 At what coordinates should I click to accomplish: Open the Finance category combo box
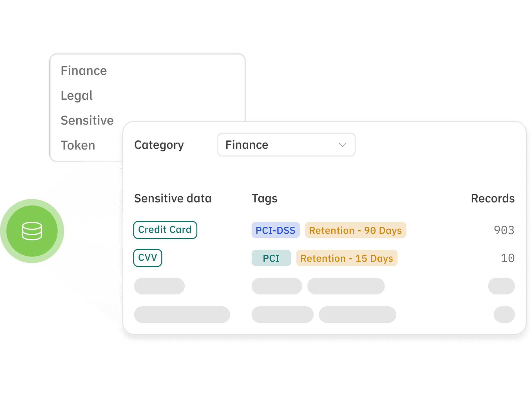[x=286, y=145]
